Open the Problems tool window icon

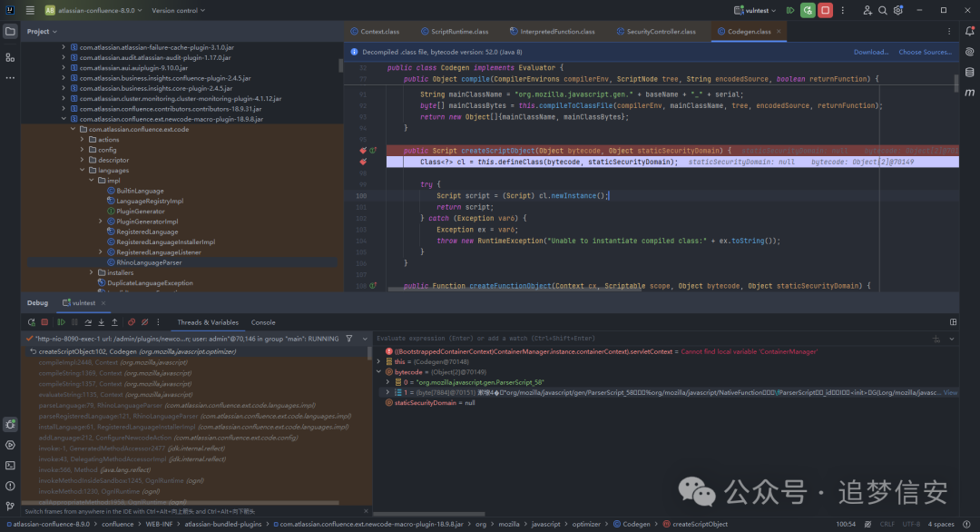(10, 486)
